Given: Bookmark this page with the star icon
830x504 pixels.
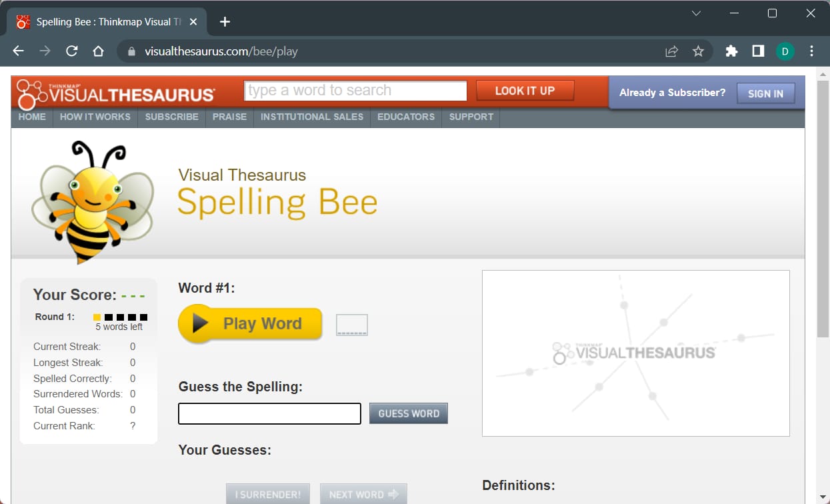Looking at the screenshot, I should tap(698, 51).
